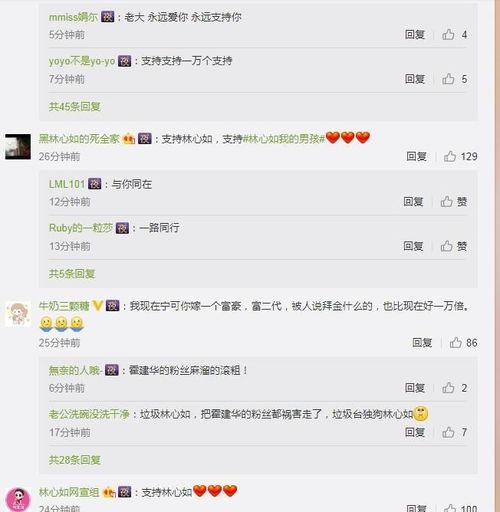The width and height of the screenshot is (500, 512).
Task: Expand the 共5条回复 thread
Action: tap(72, 274)
